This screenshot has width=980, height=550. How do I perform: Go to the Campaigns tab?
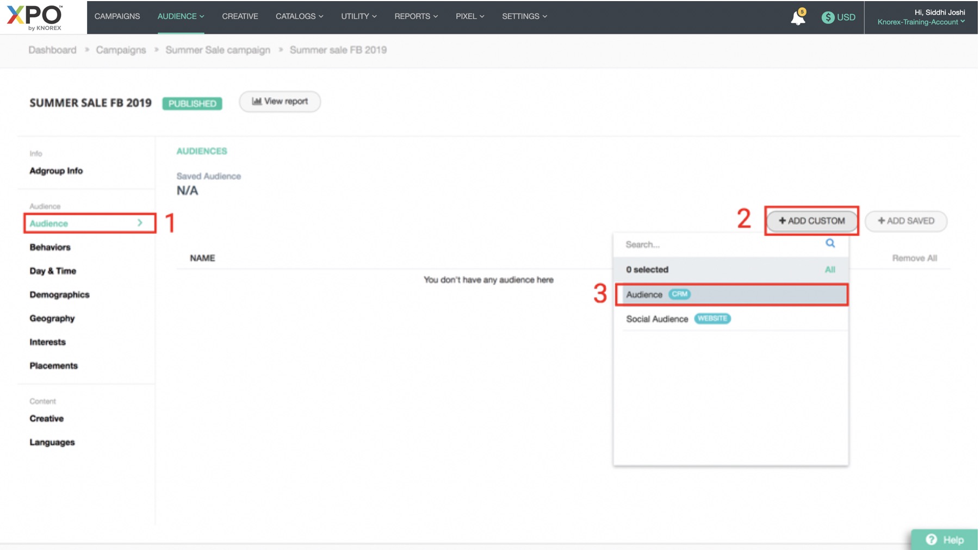117,16
